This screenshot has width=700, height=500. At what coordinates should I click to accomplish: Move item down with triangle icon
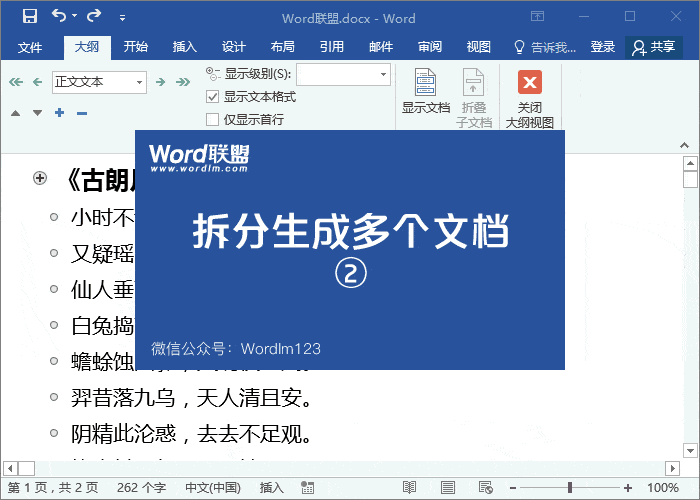tap(38, 113)
